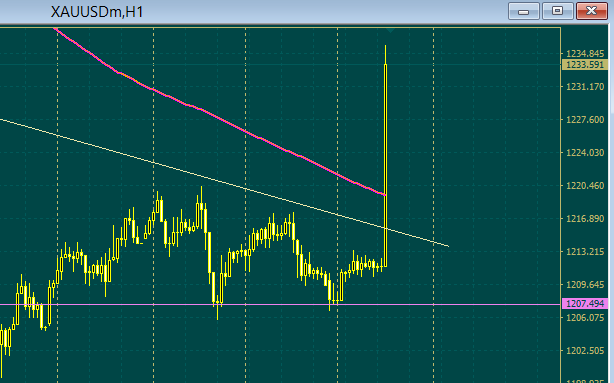Click the 1224.030 price scale label
Image resolution: width=614 pixels, height=383 pixels.
(x=585, y=153)
